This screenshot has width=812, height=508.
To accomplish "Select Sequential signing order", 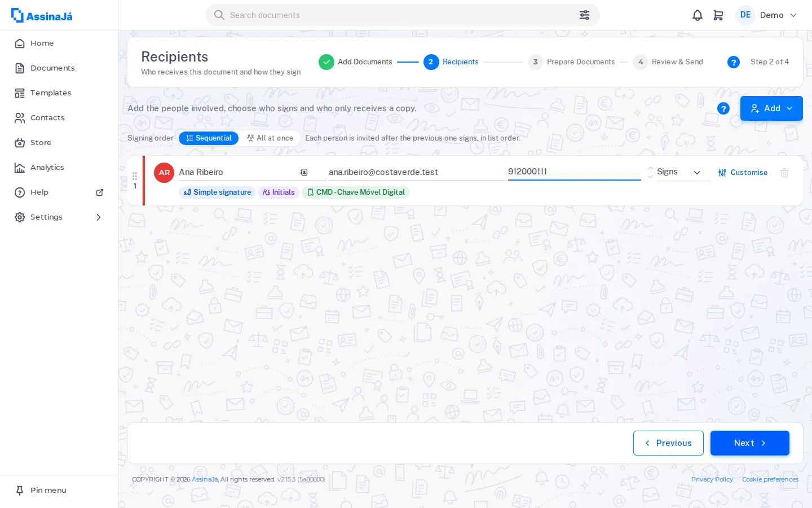I will tap(209, 138).
